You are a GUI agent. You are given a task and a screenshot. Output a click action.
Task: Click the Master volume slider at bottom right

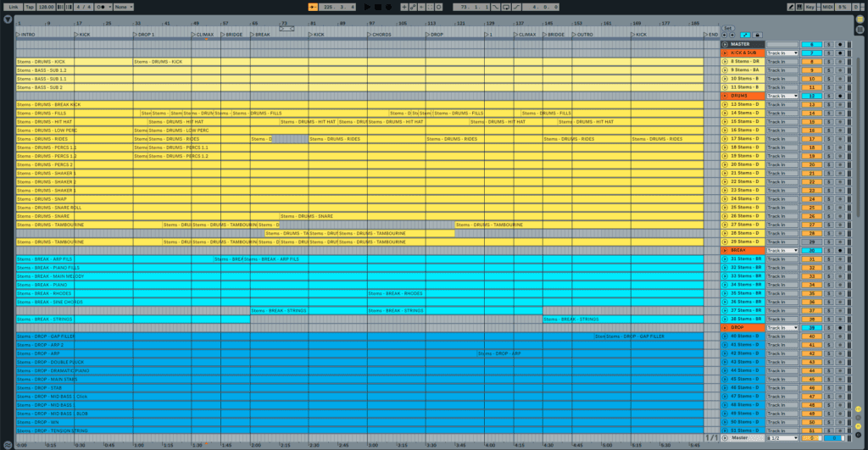click(x=811, y=438)
